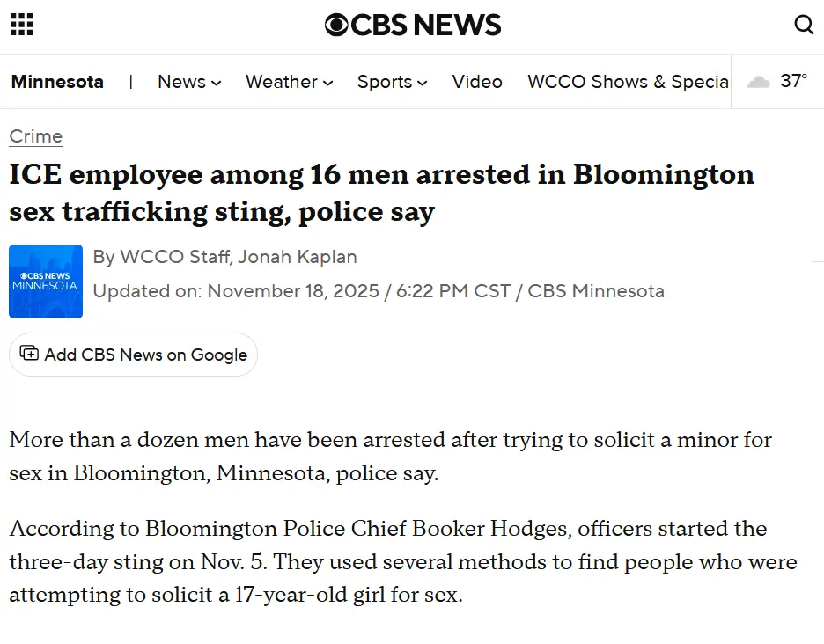This screenshot has width=824, height=644.
Task: Click the 37° temperature reading
Action: coord(793,81)
